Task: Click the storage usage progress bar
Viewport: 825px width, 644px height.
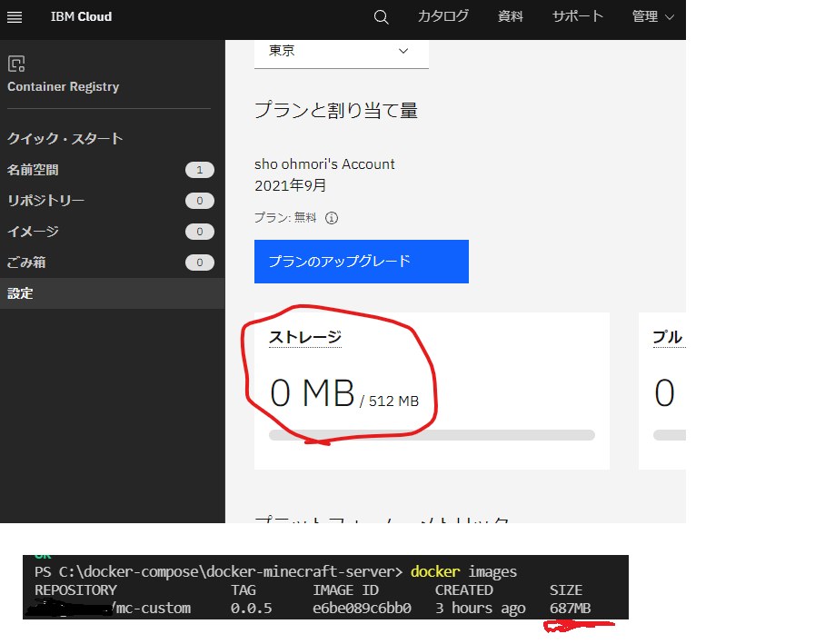Action: click(x=432, y=435)
